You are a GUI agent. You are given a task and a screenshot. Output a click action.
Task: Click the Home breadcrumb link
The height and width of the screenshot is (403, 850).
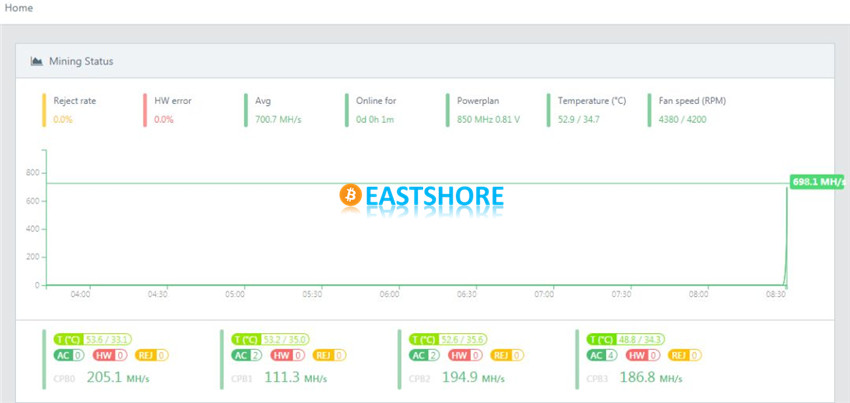18,8
